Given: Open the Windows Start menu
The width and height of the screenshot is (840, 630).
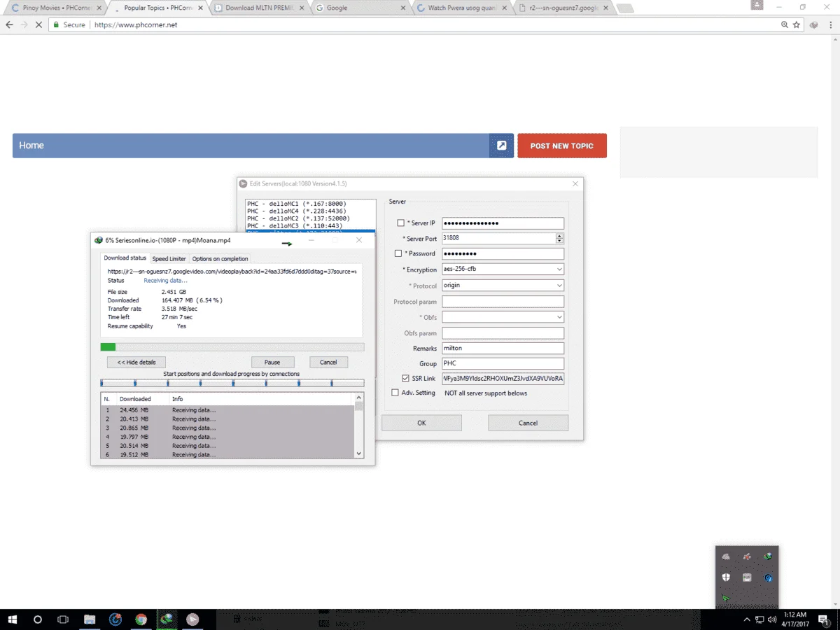Looking at the screenshot, I should tap(13, 619).
